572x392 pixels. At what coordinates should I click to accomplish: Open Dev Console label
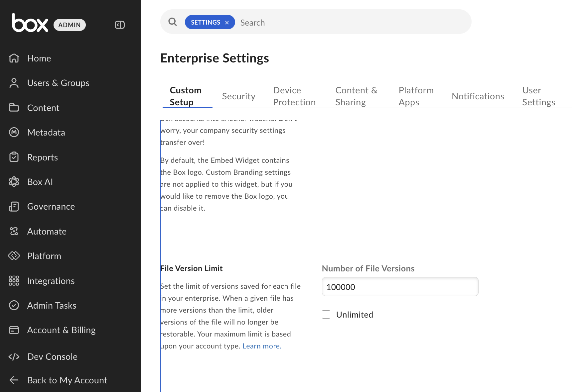pyautogui.click(x=52, y=357)
